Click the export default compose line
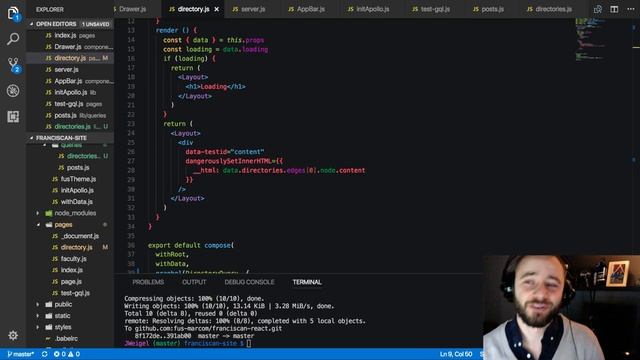The width and height of the screenshot is (640, 360). click(x=191, y=245)
